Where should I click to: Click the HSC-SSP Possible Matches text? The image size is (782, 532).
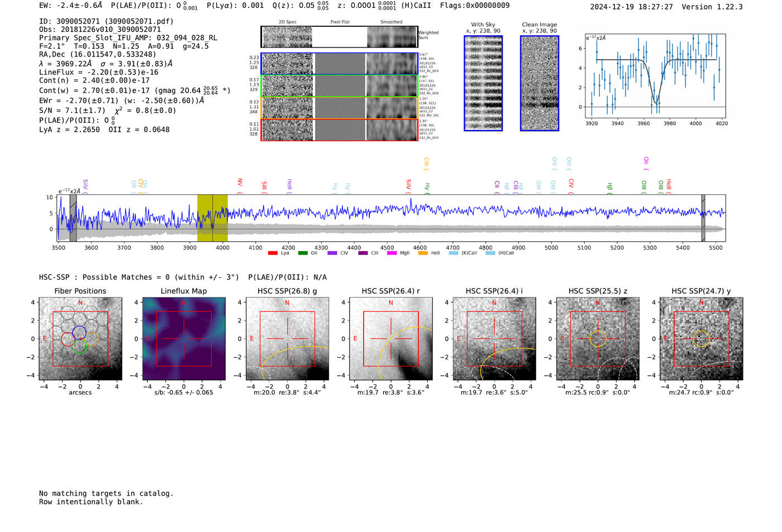coord(139,277)
